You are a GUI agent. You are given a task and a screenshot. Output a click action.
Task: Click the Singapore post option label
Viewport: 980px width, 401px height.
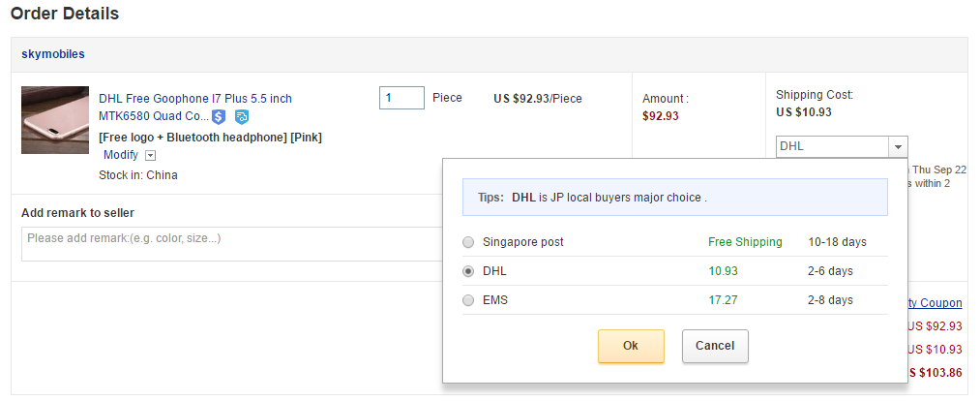tap(523, 242)
